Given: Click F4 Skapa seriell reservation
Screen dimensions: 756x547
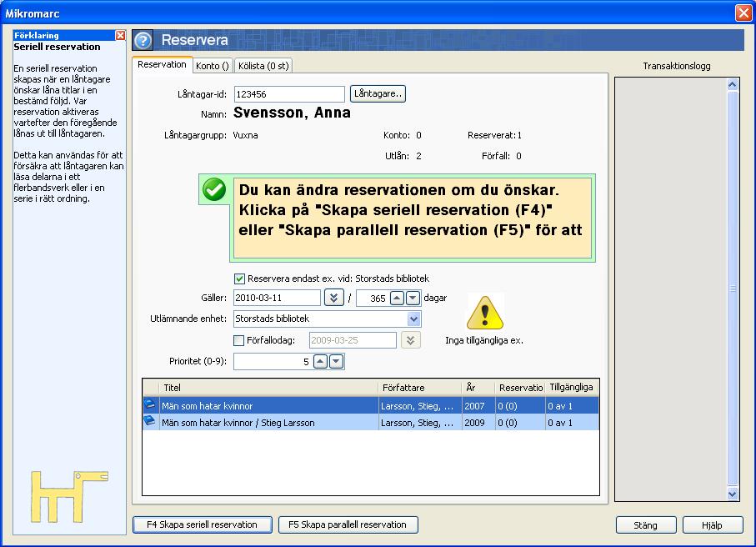Looking at the screenshot, I should point(202,524).
